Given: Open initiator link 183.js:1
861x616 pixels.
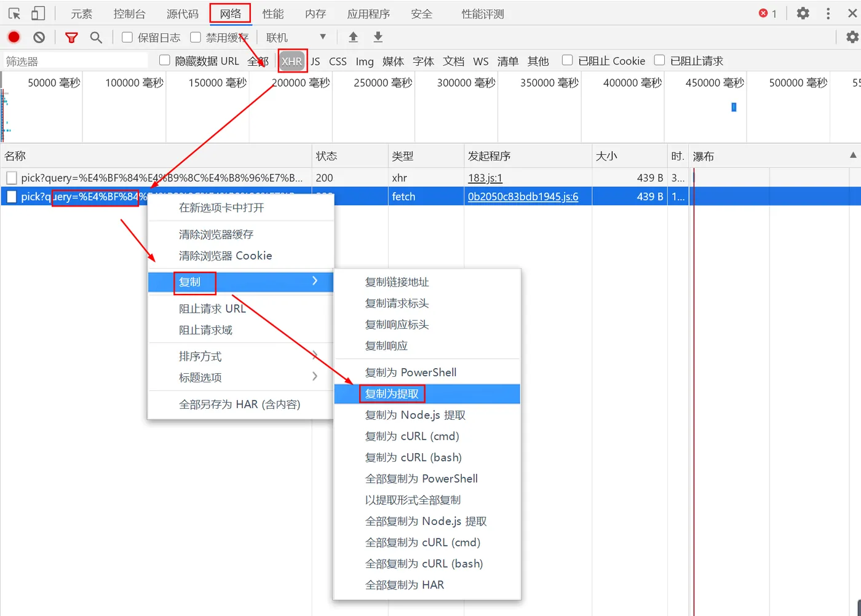Looking at the screenshot, I should click(x=485, y=178).
